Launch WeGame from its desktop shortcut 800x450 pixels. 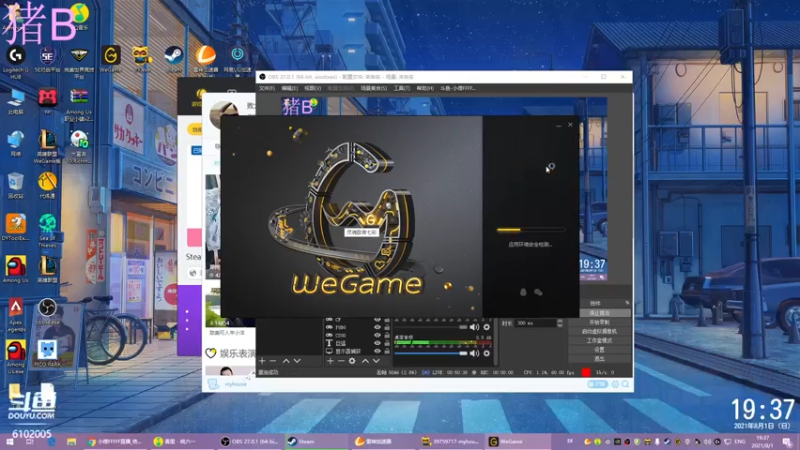(110, 59)
